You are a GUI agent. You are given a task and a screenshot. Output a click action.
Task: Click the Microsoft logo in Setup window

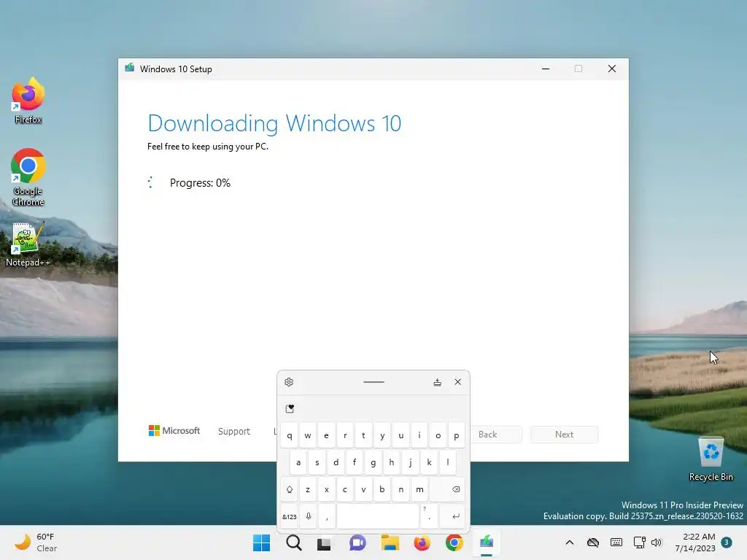(174, 430)
